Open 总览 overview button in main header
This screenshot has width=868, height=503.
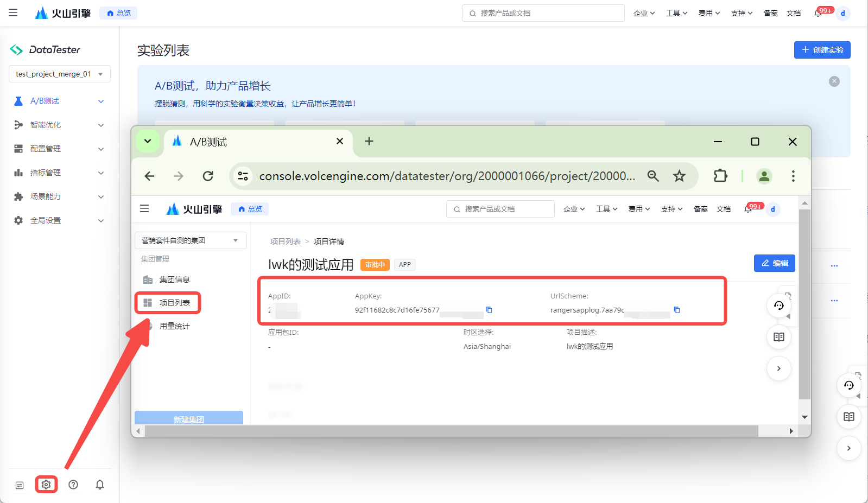(x=118, y=13)
